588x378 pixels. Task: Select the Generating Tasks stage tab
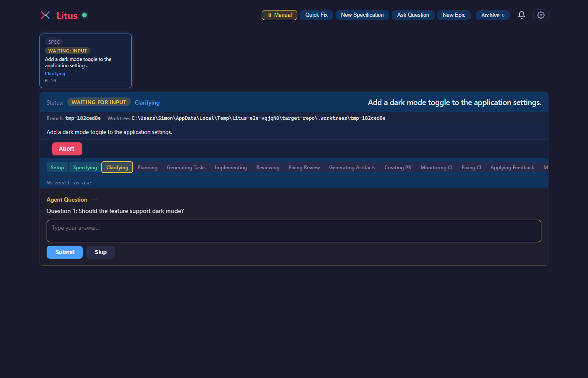(186, 167)
